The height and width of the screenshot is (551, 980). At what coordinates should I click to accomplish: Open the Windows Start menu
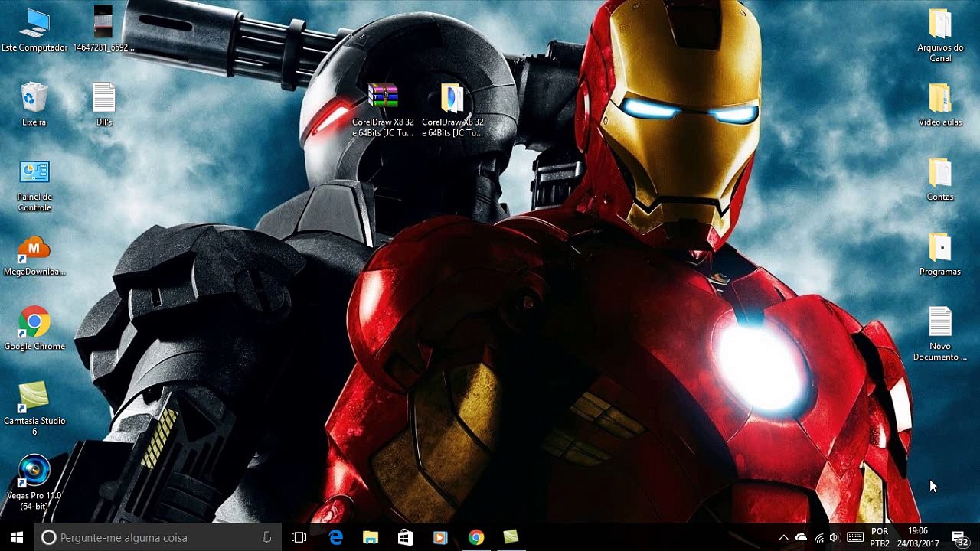point(17,537)
